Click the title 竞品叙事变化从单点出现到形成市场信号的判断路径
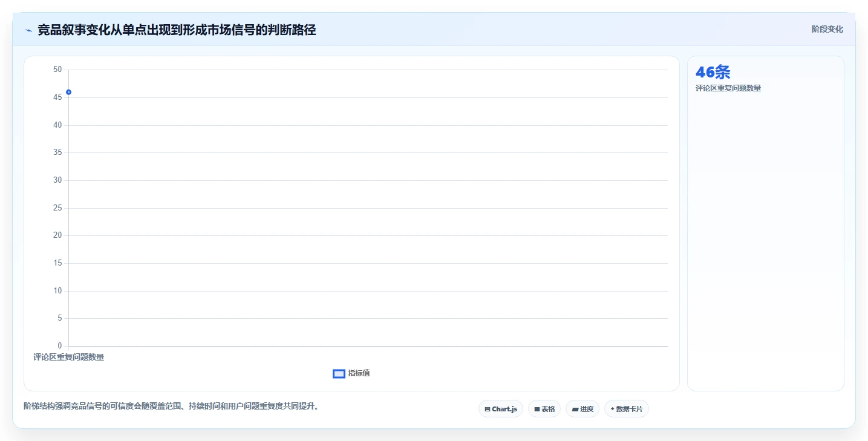The height and width of the screenshot is (441, 868). [177, 30]
